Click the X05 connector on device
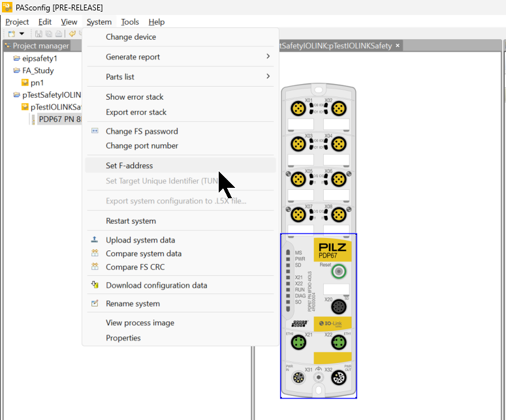The width and height of the screenshot is (506, 420). [x=298, y=179]
